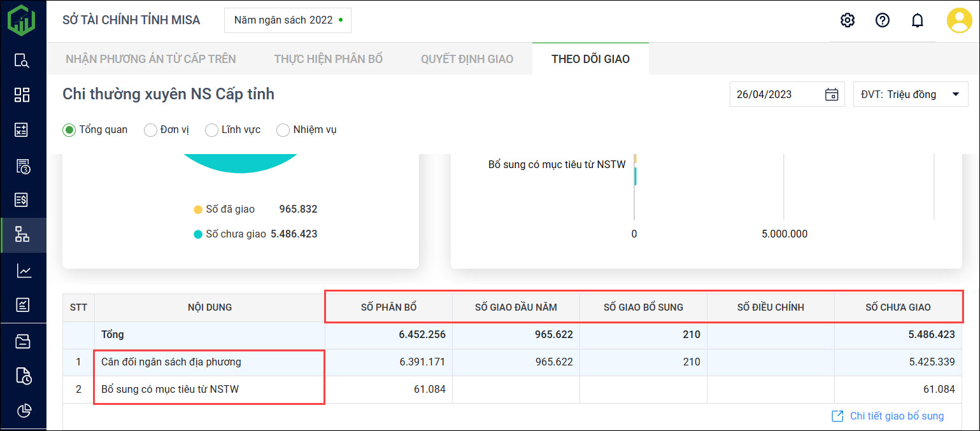Image resolution: width=980 pixels, height=431 pixels.
Task: Open the dashboard grid sidebar icon
Action: click(x=22, y=95)
